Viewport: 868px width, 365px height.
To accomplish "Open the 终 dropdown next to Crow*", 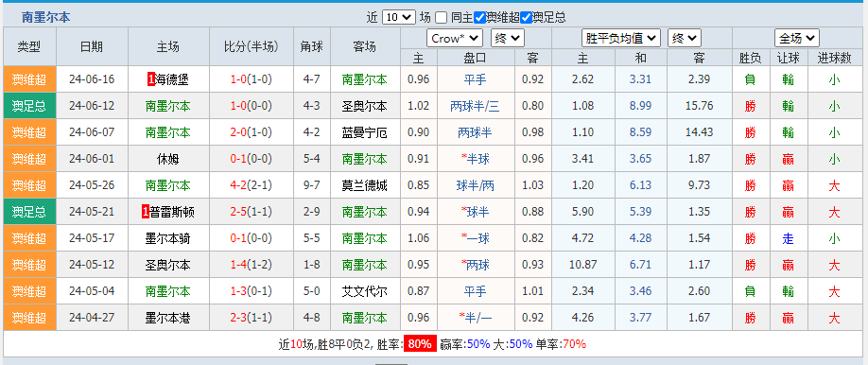I will [x=508, y=38].
